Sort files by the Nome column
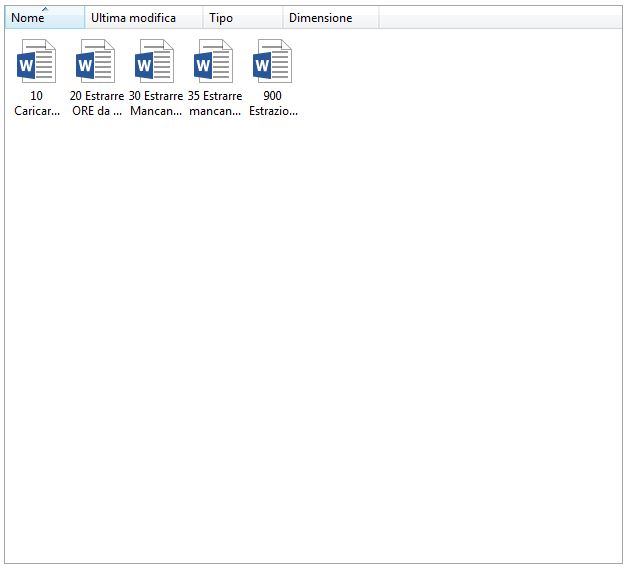 coord(28,18)
